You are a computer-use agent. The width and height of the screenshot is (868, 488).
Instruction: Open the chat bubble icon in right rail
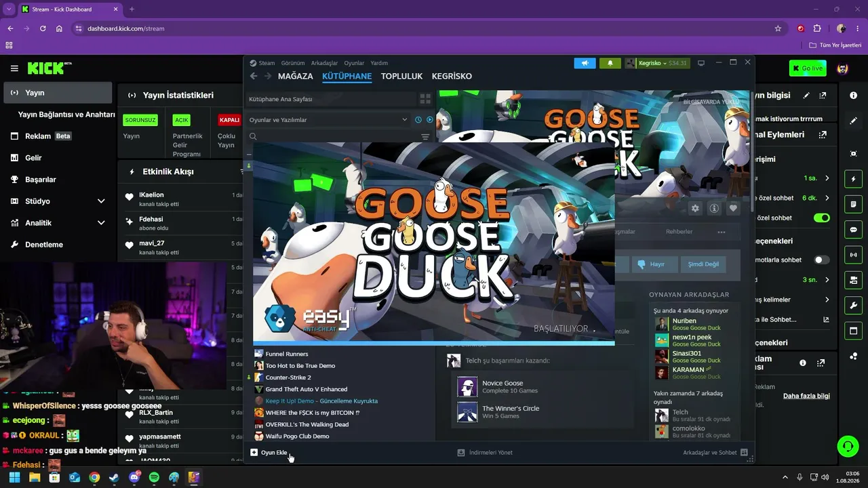point(853,229)
